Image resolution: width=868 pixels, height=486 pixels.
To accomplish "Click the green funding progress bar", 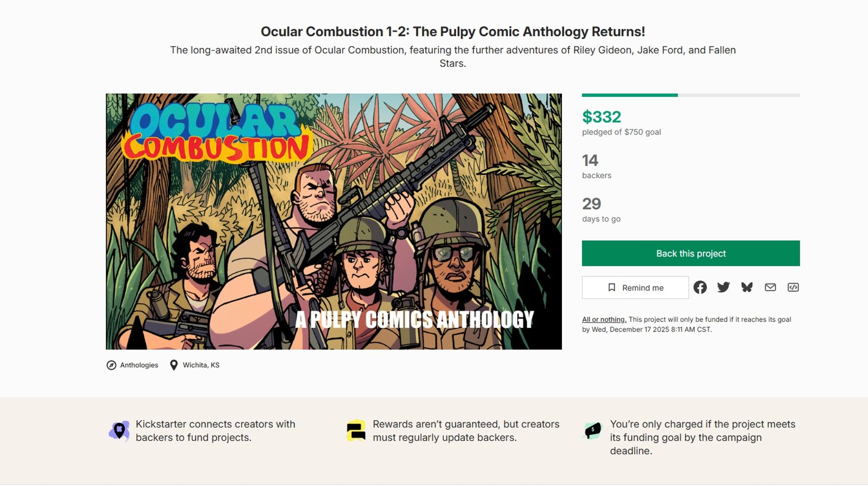I will [x=629, y=95].
